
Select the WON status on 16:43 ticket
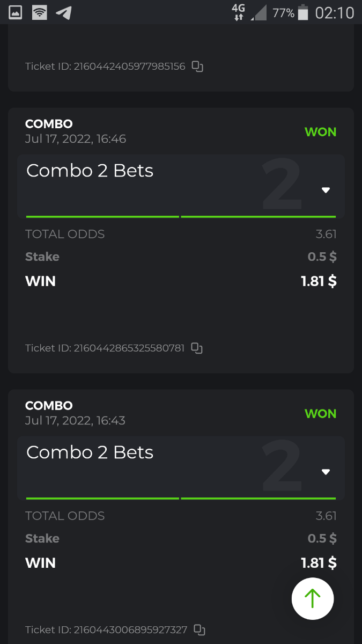pyautogui.click(x=321, y=413)
